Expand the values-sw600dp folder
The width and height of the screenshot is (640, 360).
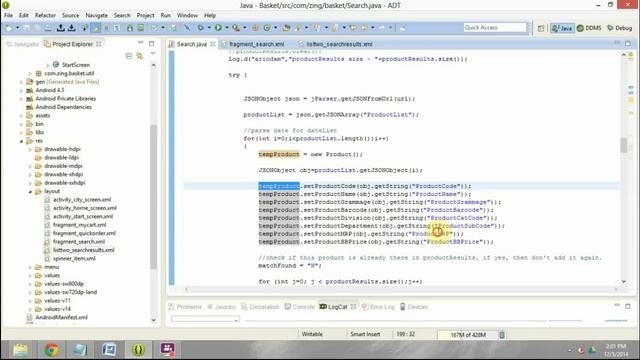tap(30, 284)
